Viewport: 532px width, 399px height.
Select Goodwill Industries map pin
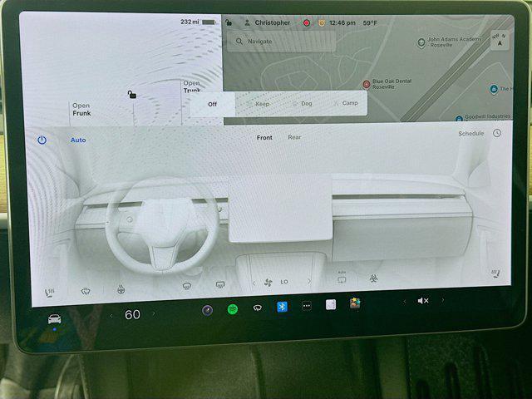459,119
